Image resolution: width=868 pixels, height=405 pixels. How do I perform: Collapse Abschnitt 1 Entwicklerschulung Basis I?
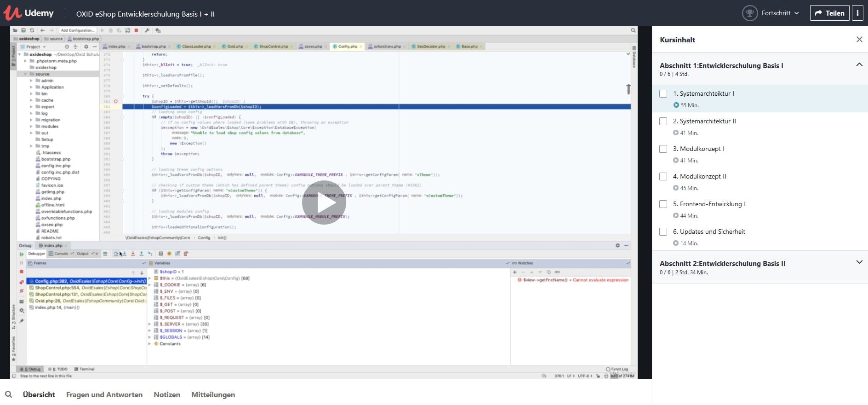tap(859, 65)
